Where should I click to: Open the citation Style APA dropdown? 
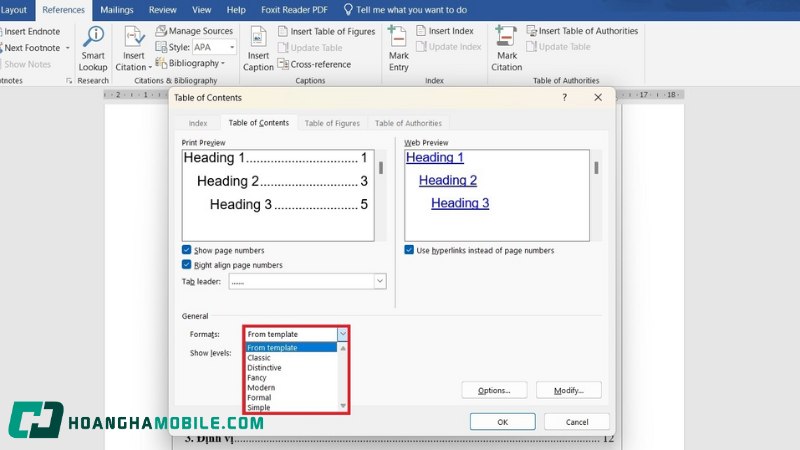coord(232,47)
